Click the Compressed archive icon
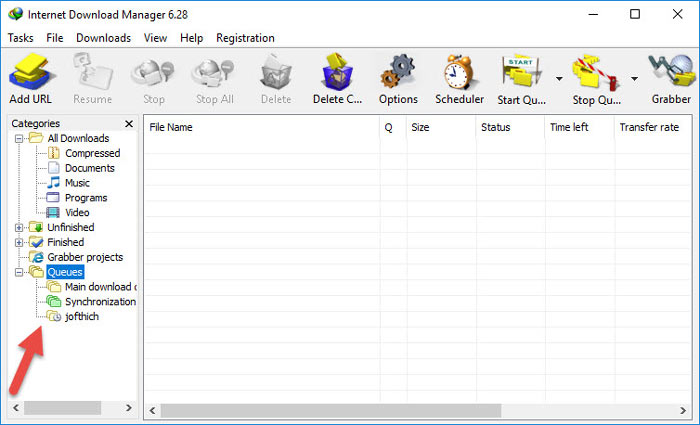The image size is (700, 425). pyautogui.click(x=54, y=153)
